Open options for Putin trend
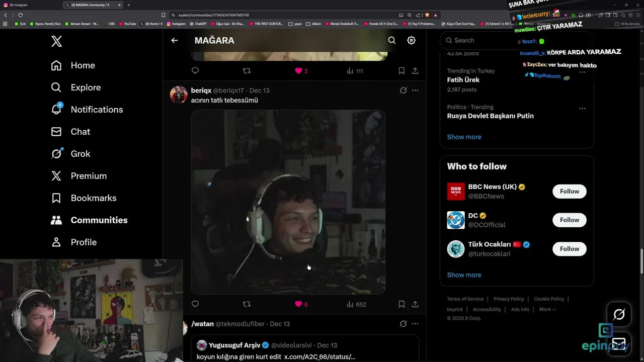644x362 pixels. (582, 108)
